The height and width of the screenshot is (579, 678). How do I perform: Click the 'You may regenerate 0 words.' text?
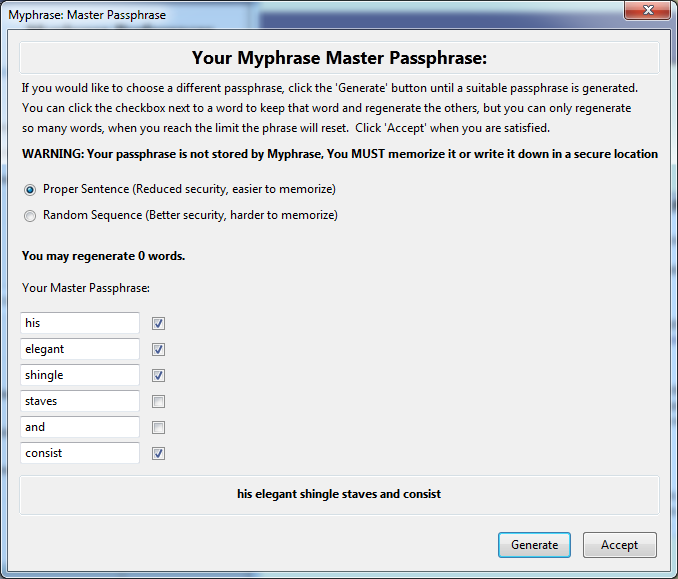pyautogui.click(x=103, y=256)
